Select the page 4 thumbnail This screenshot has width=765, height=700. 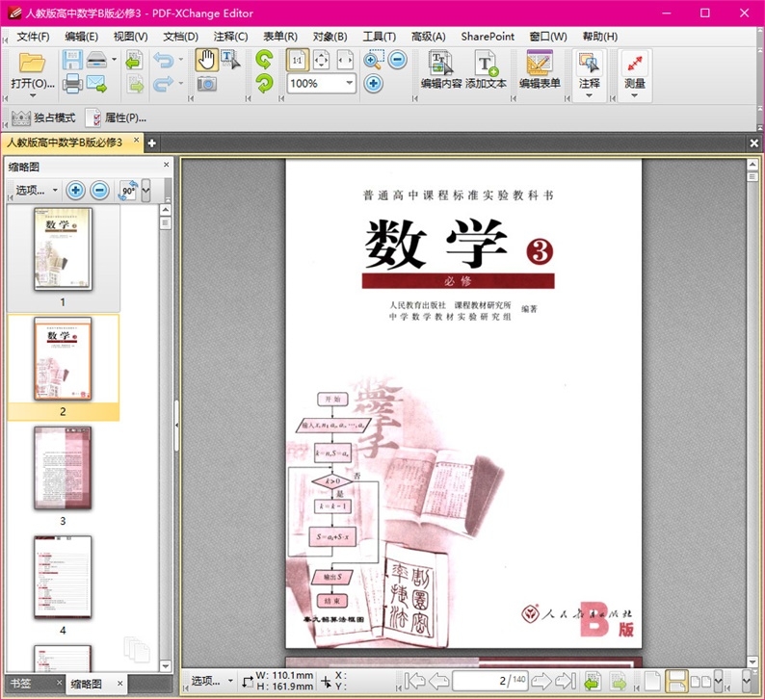(63, 577)
